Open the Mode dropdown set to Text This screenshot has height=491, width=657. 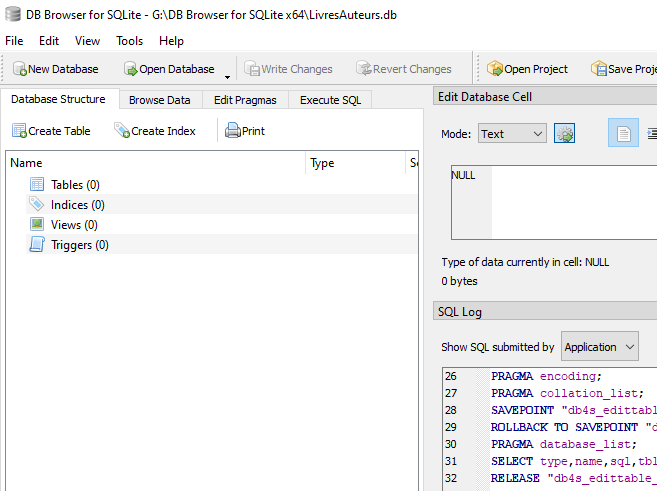(512, 134)
